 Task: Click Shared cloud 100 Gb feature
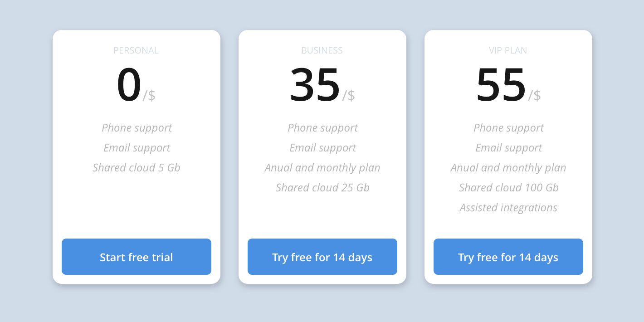[508, 188]
